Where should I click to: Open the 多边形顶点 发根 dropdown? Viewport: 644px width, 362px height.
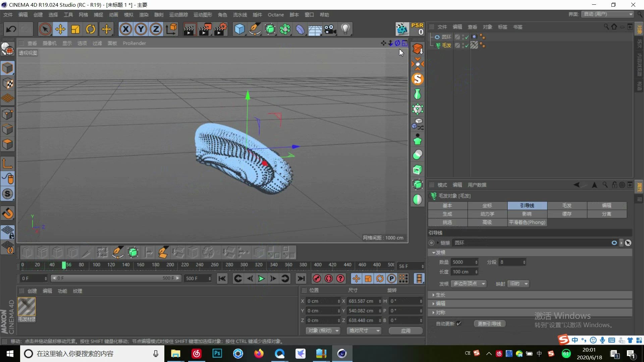[469, 284]
